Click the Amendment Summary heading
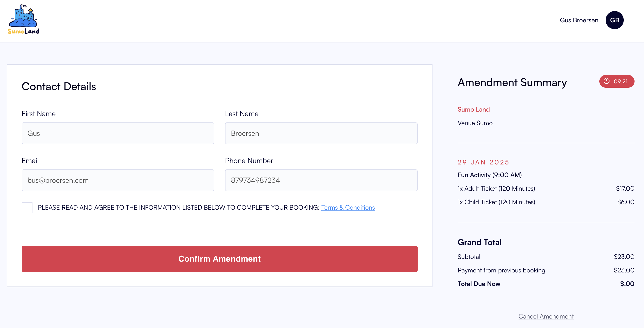This screenshot has height=328, width=644. coord(512,83)
